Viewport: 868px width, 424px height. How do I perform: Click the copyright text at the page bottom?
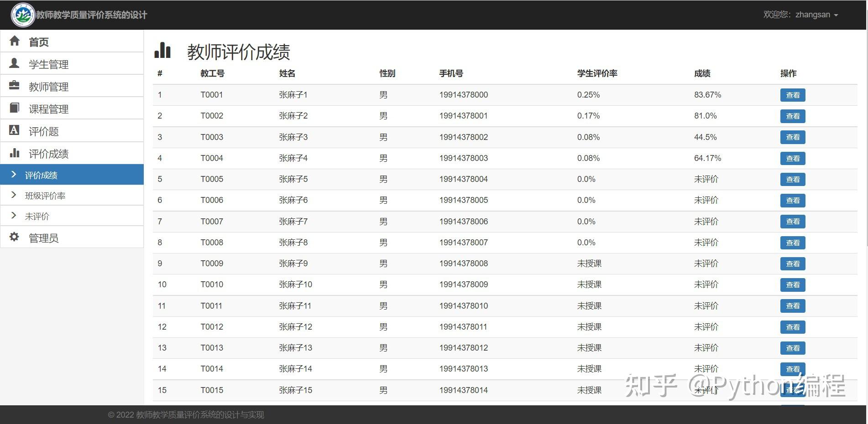pyautogui.click(x=186, y=415)
